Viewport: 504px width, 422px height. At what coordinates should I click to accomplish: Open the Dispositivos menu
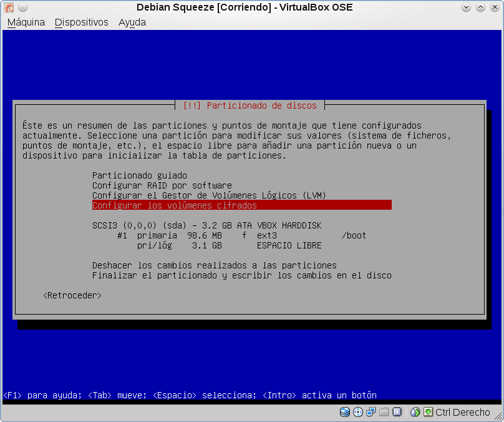(81, 22)
